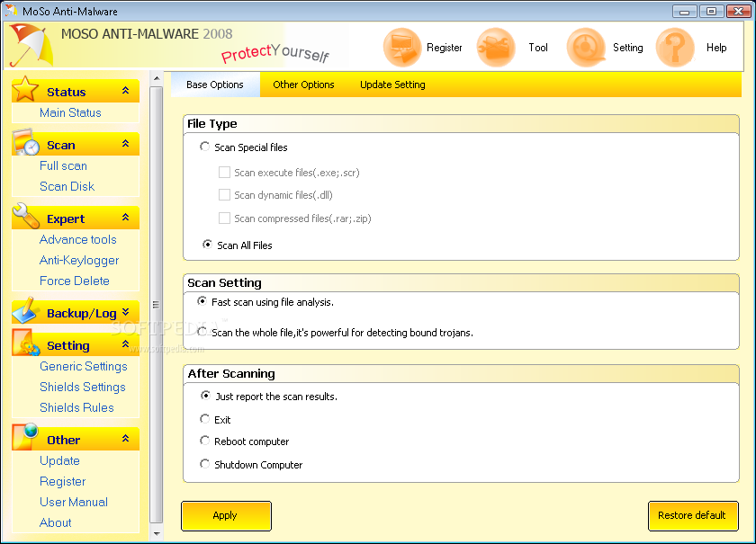Image resolution: width=756 pixels, height=544 pixels.
Task: Open Tool from the top toolbar
Action: (x=538, y=48)
